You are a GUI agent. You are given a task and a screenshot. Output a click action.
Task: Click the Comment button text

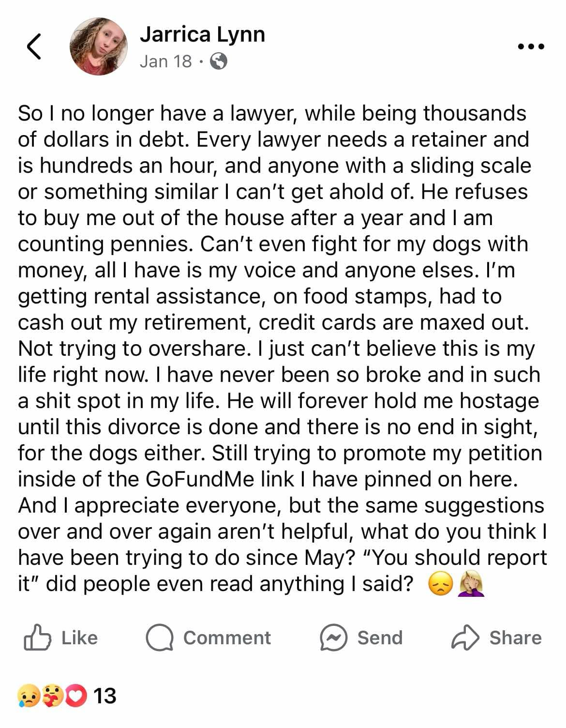tap(227, 638)
